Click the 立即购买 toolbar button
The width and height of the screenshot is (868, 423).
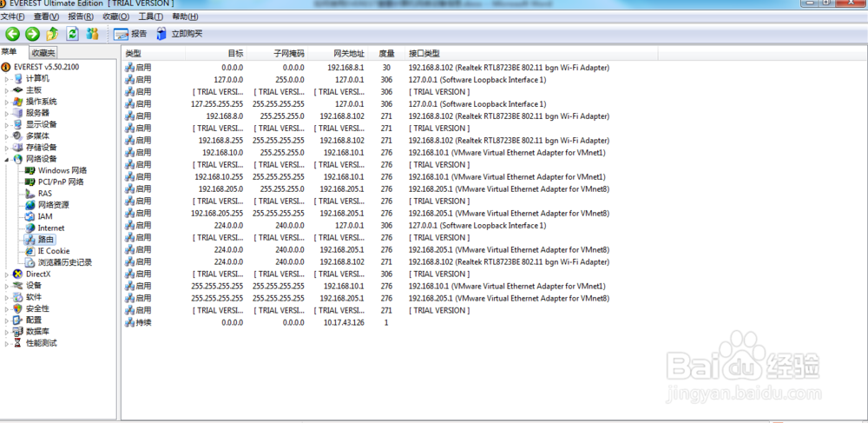click(x=179, y=34)
